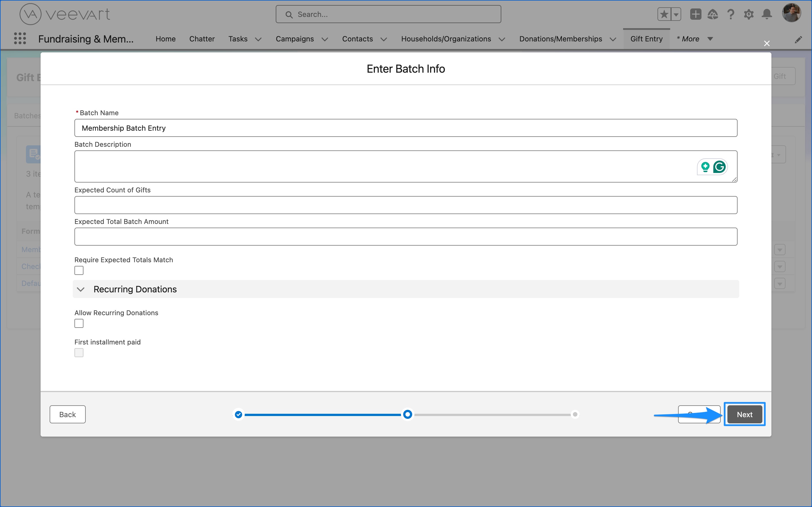Expand the More tab dropdown
This screenshot has width=812, height=507.
click(x=710, y=39)
